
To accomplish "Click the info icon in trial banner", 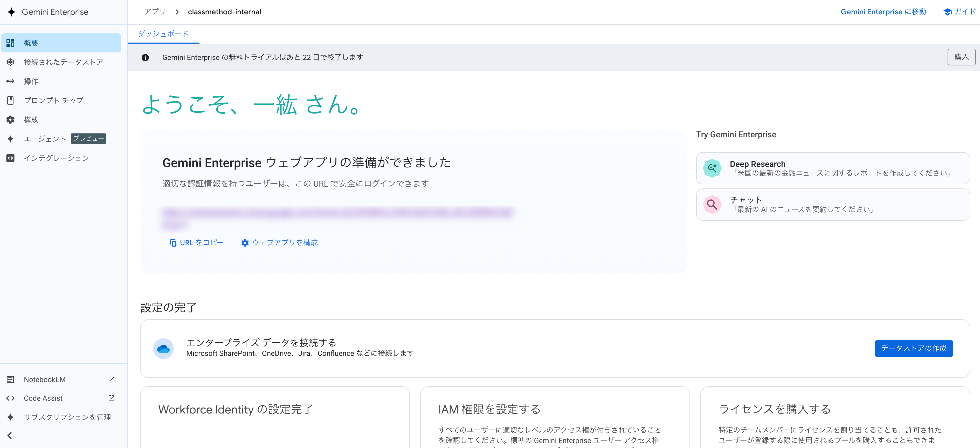I will [x=145, y=57].
